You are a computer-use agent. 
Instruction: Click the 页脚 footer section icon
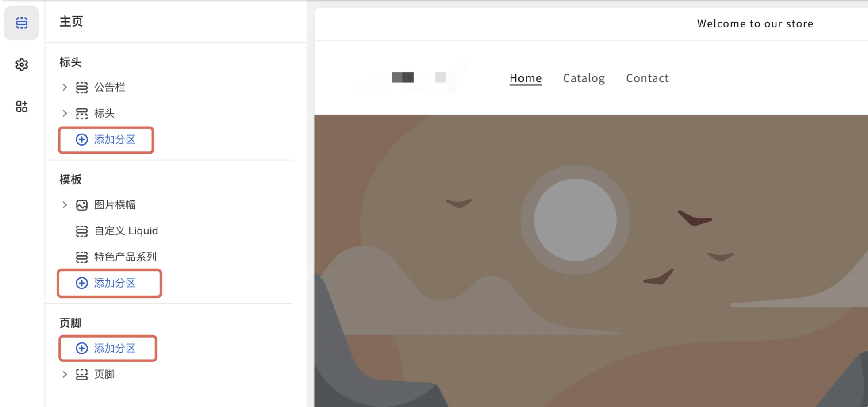pos(82,375)
